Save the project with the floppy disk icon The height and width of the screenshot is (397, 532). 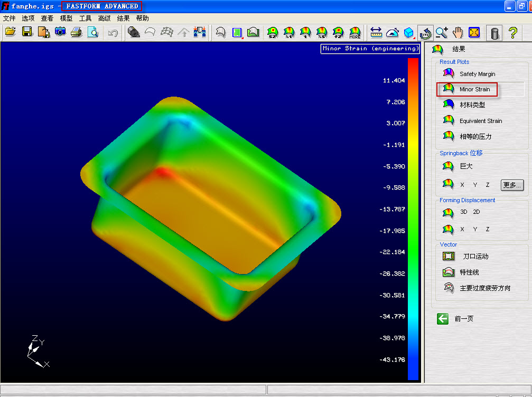[27, 32]
